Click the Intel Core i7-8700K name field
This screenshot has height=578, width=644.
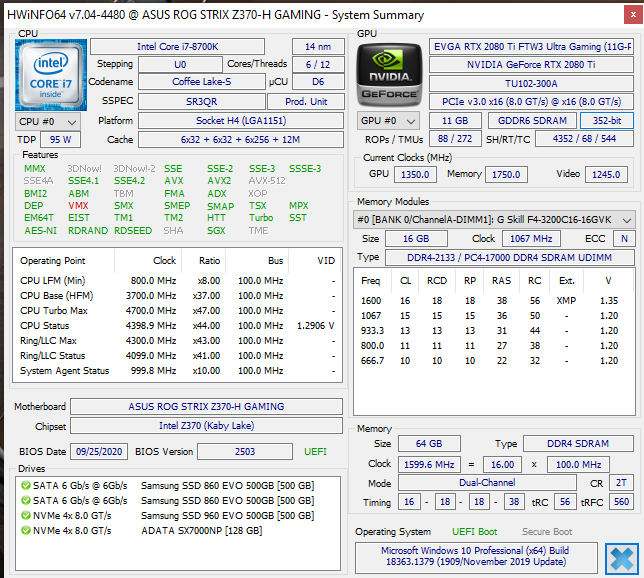click(177, 47)
